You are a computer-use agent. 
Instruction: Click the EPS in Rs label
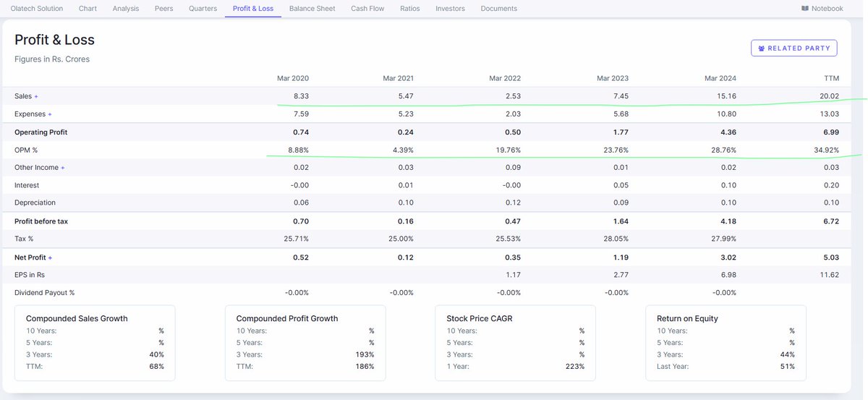click(30, 275)
